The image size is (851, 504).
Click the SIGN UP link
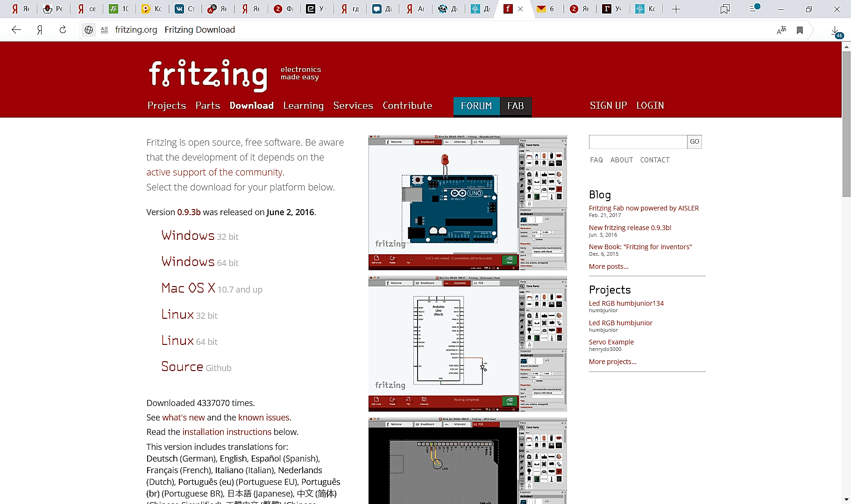click(608, 105)
